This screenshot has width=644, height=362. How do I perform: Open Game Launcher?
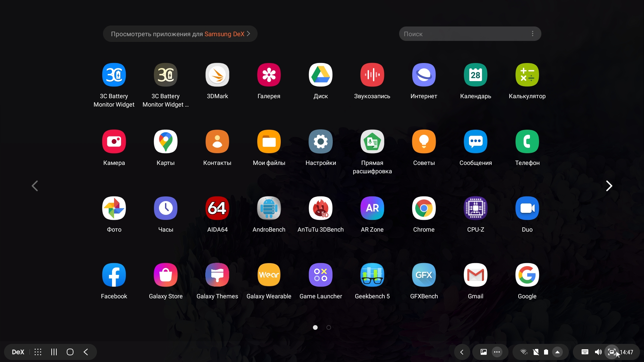point(320,275)
